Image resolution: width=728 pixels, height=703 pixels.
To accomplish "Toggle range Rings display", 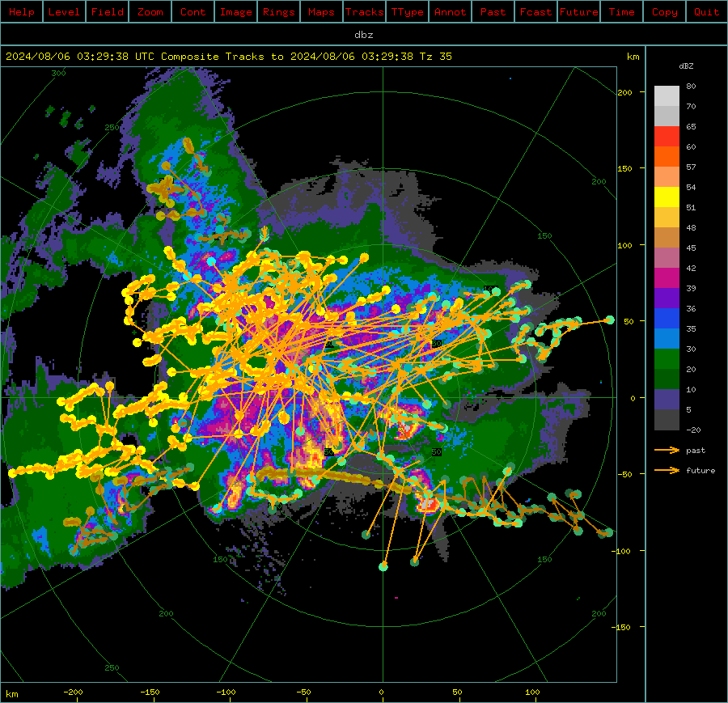I will [x=279, y=12].
